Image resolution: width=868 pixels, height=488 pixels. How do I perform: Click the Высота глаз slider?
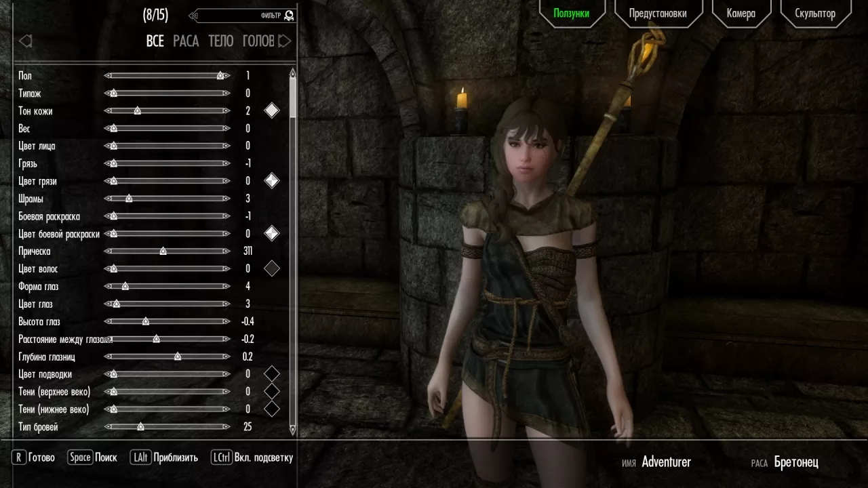(167, 321)
